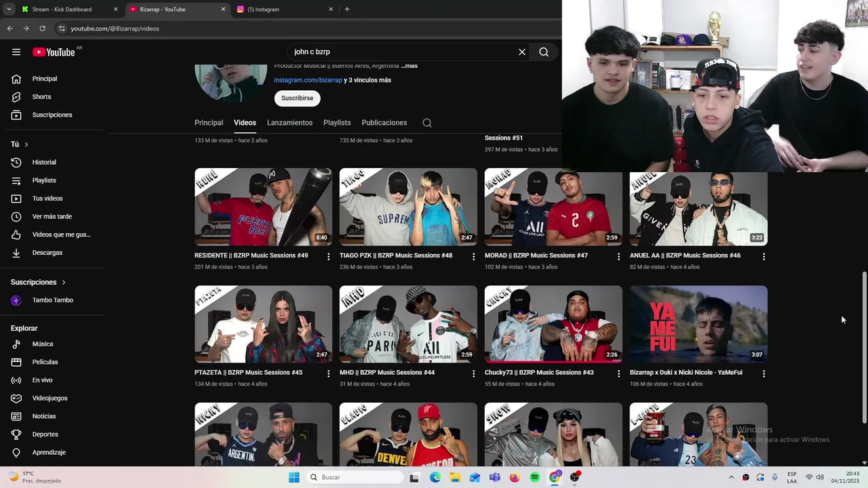Open a new browser tab
Image resolution: width=868 pixels, height=488 pixels.
click(347, 9)
